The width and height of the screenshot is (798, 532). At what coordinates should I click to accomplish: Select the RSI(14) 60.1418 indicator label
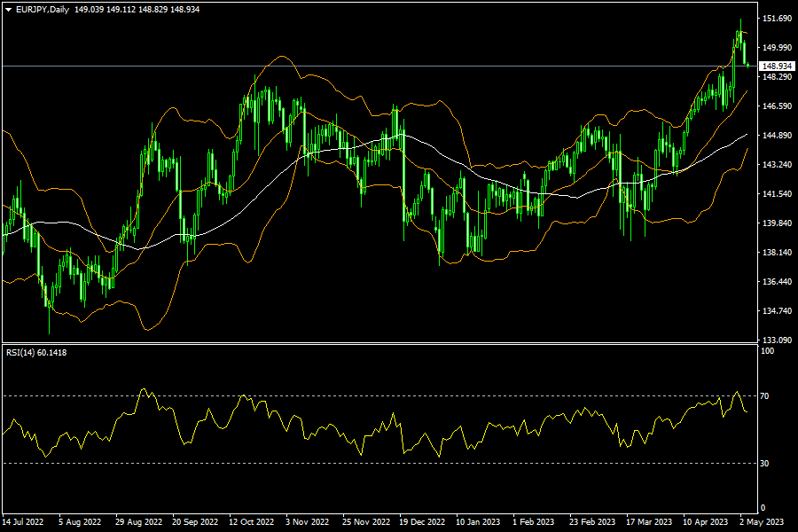point(36,353)
